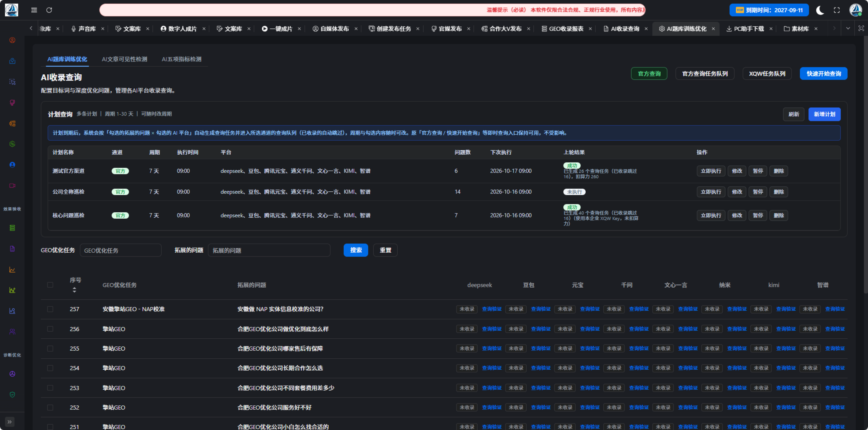Image resolution: width=868 pixels, height=430 pixels.
Task: Open the pink globe sidebar icon
Action: tap(13, 102)
